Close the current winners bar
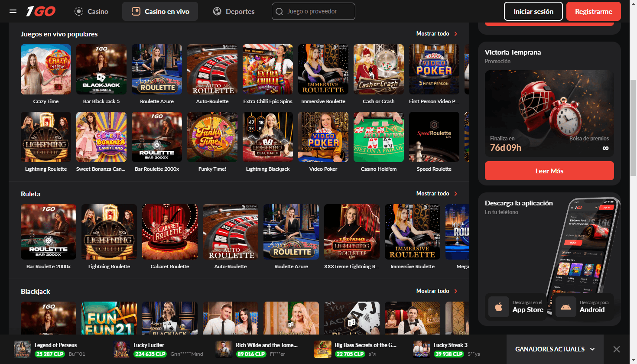637x364 pixels. click(616, 349)
